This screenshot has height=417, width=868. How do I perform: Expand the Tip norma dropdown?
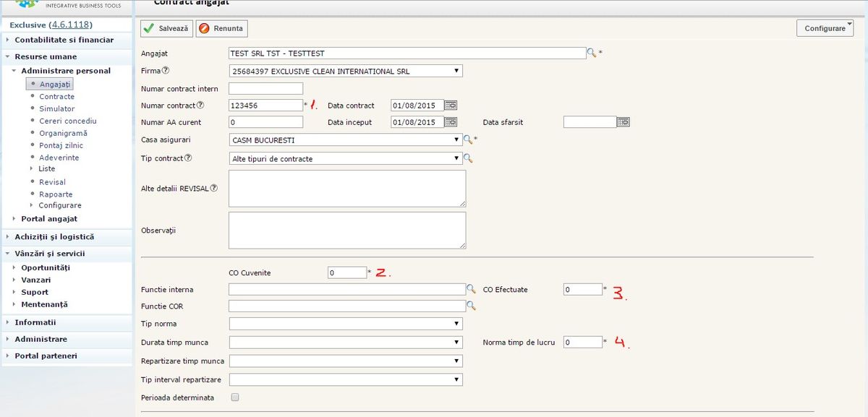tap(345, 324)
